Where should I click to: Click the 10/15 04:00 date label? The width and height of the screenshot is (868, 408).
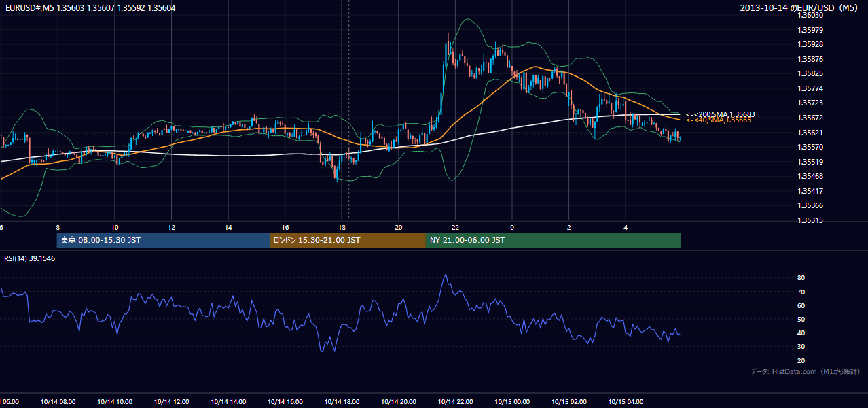[626, 401]
